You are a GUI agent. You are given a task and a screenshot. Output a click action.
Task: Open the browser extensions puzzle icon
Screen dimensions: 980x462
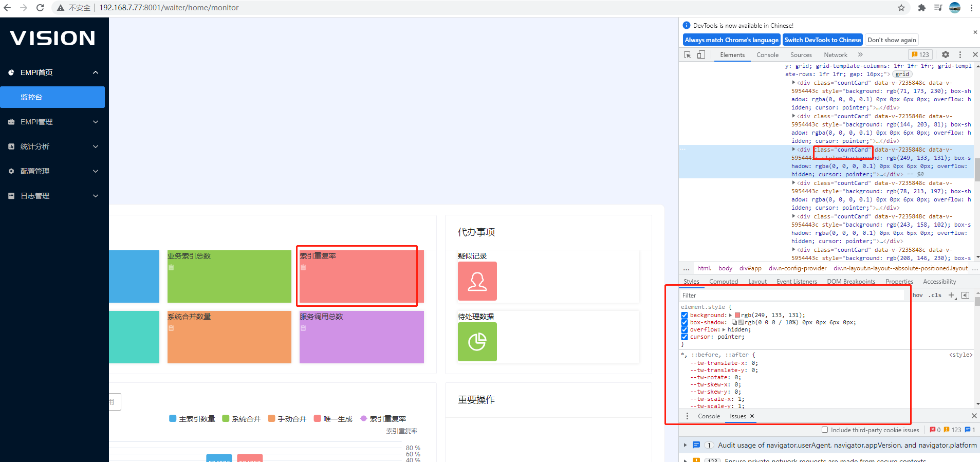pyautogui.click(x=922, y=8)
